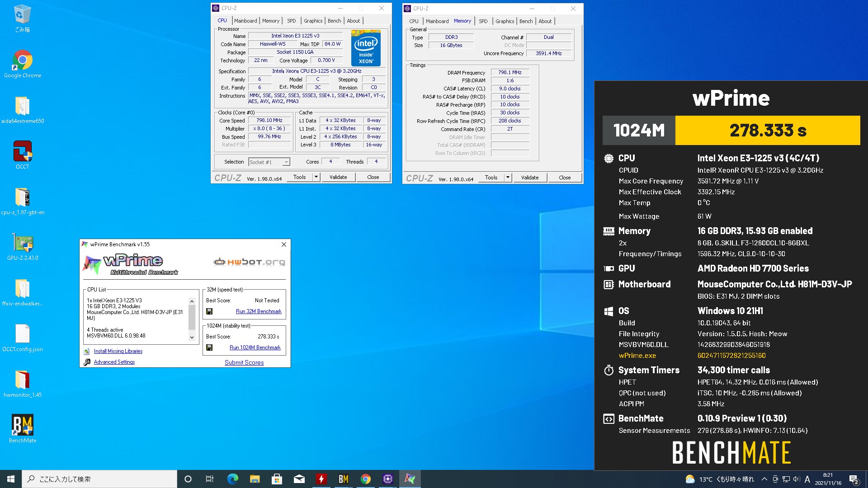Run 32M Benchmark link
868x488 pixels.
259,311
